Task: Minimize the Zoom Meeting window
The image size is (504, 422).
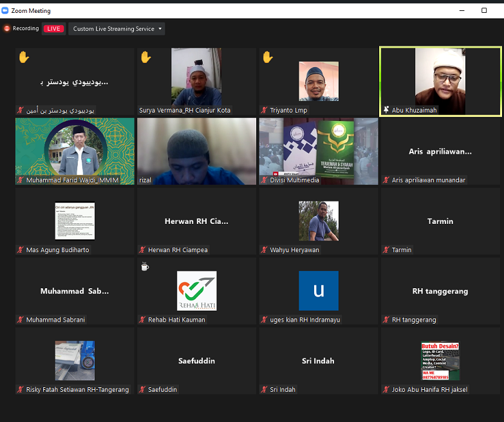Action: coord(462,10)
